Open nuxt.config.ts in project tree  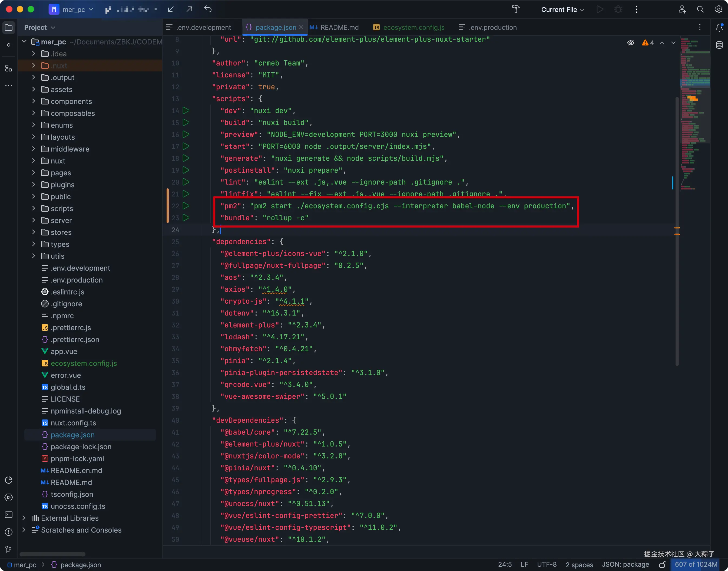coord(73,423)
